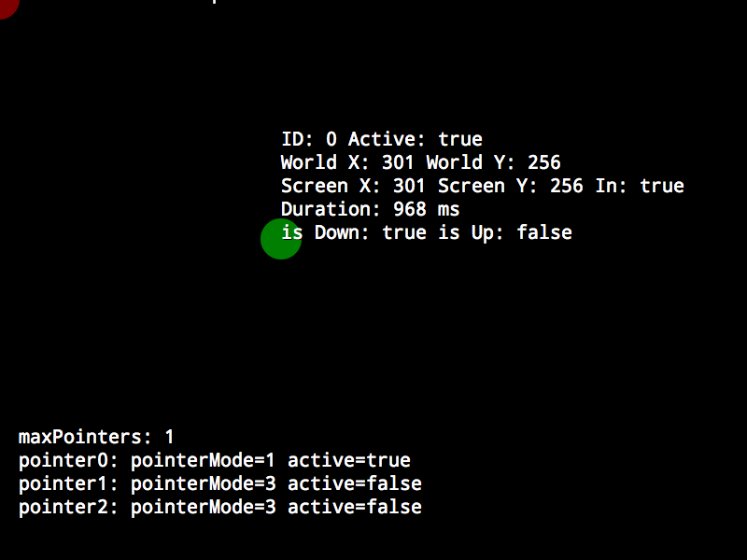This screenshot has width=747, height=560.
Task: Click the "Up: false" state text
Action: pos(522,232)
